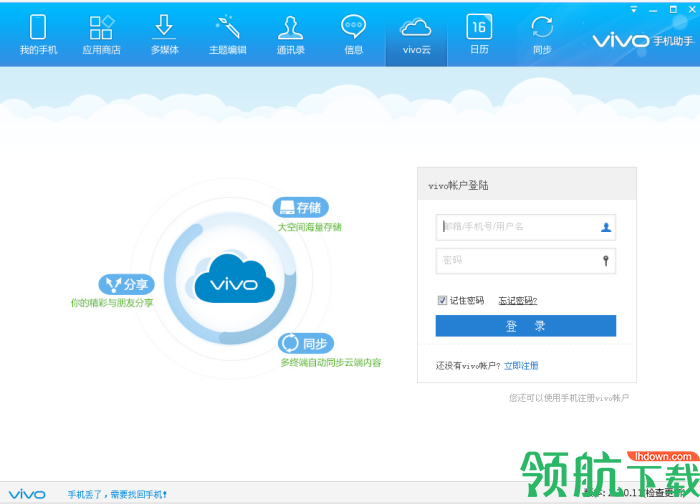Click the 你的精彩与朋友分享 caption text
700x504 pixels.
[112, 303]
